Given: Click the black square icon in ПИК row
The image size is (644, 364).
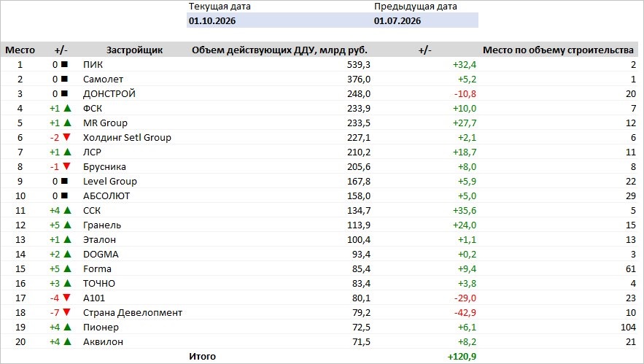Looking at the screenshot, I should pyautogui.click(x=64, y=64).
